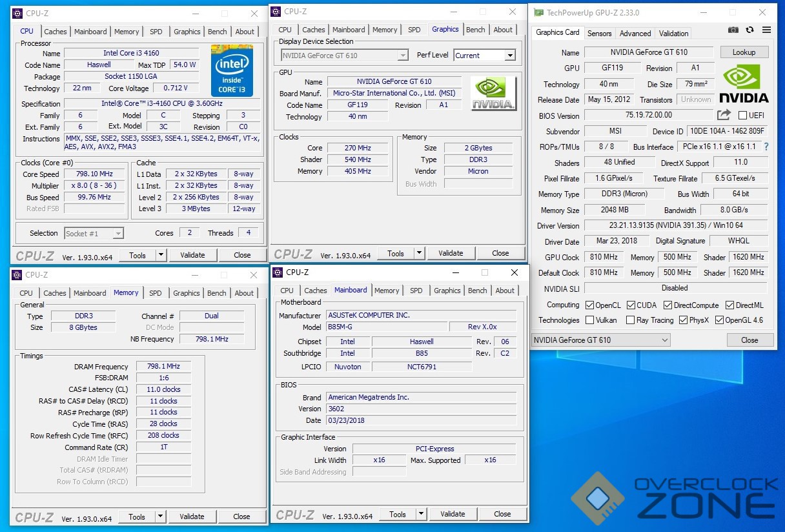Open the GPU-Z Validation tab
This screenshot has width=785, height=532.
(x=673, y=34)
